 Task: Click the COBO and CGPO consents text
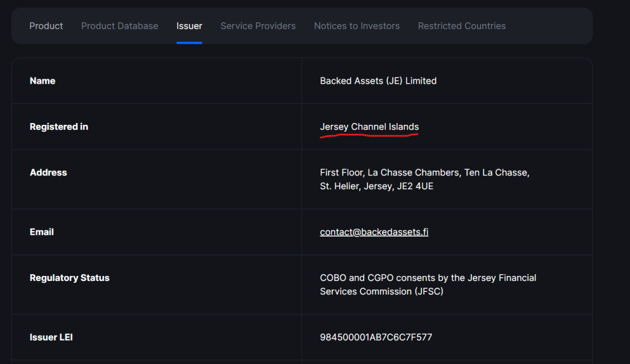pos(428,278)
